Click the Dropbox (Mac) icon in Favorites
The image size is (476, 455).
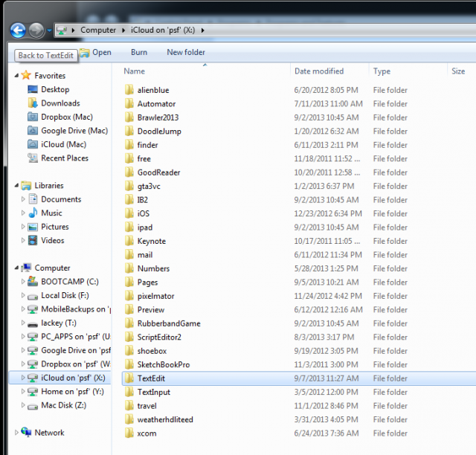pyautogui.click(x=33, y=117)
